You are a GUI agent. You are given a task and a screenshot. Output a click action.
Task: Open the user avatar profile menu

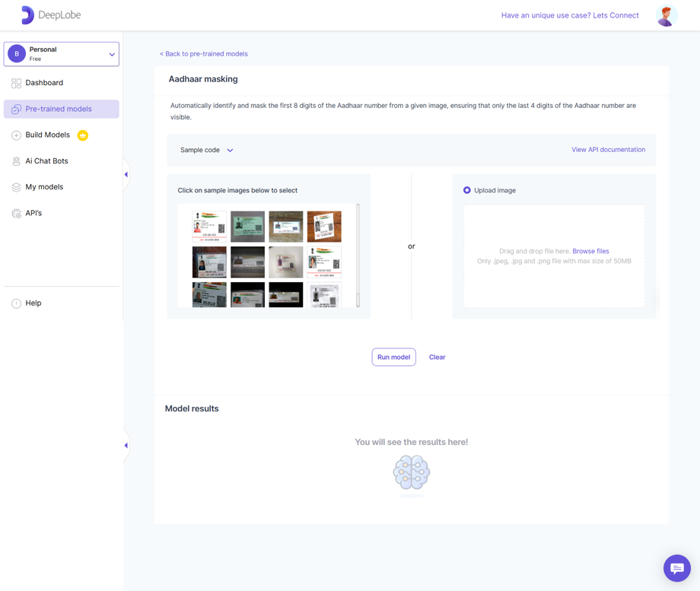(x=666, y=16)
